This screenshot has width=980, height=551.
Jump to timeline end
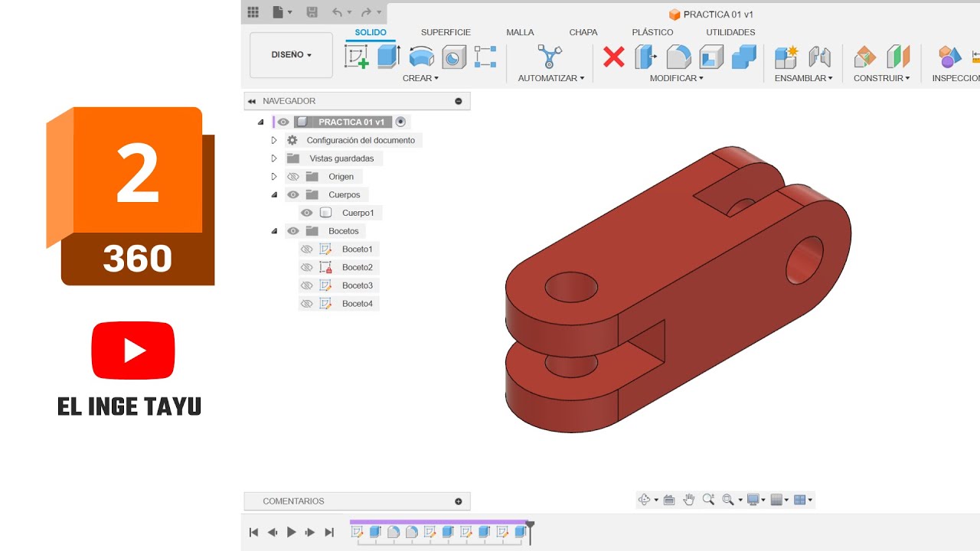tap(329, 532)
